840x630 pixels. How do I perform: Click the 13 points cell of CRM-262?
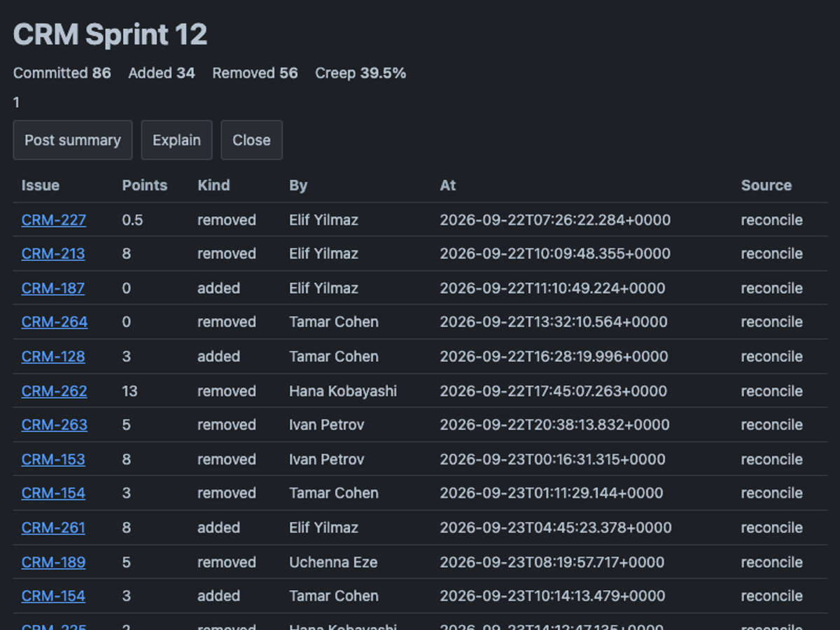pyautogui.click(x=130, y=391)
